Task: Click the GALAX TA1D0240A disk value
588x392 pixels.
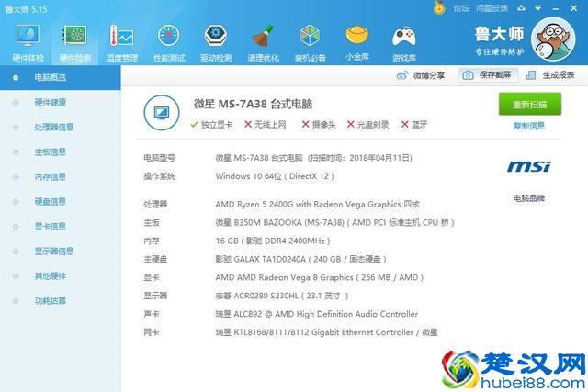Action: point(300,259)
